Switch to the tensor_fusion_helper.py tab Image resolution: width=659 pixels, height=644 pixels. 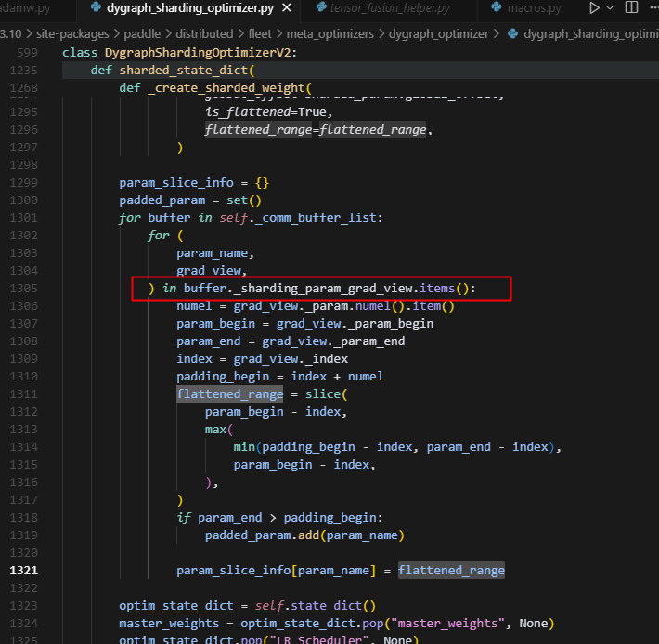click(392, 9)
